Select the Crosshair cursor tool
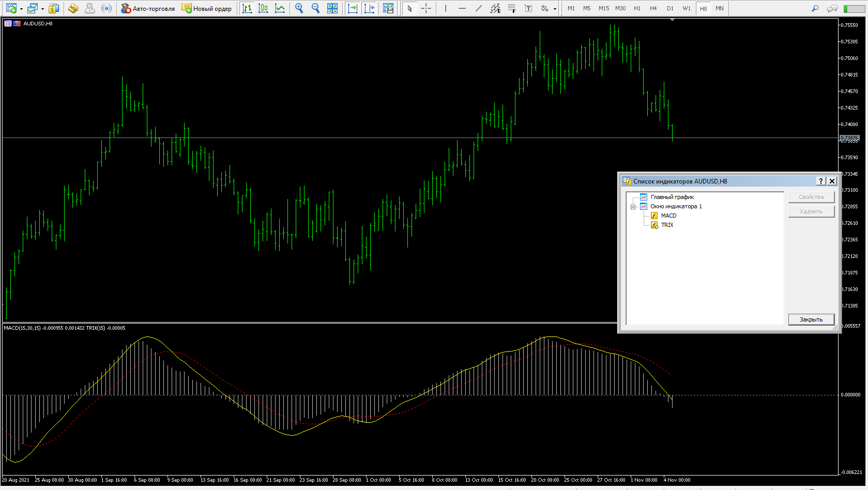 tap(426, 8)
